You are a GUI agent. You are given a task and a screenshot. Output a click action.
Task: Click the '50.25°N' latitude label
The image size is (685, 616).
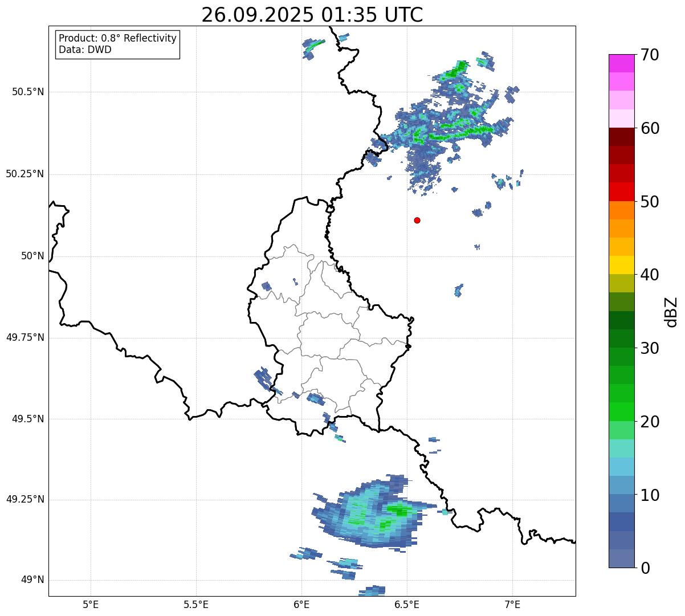[x=25, y=174]
